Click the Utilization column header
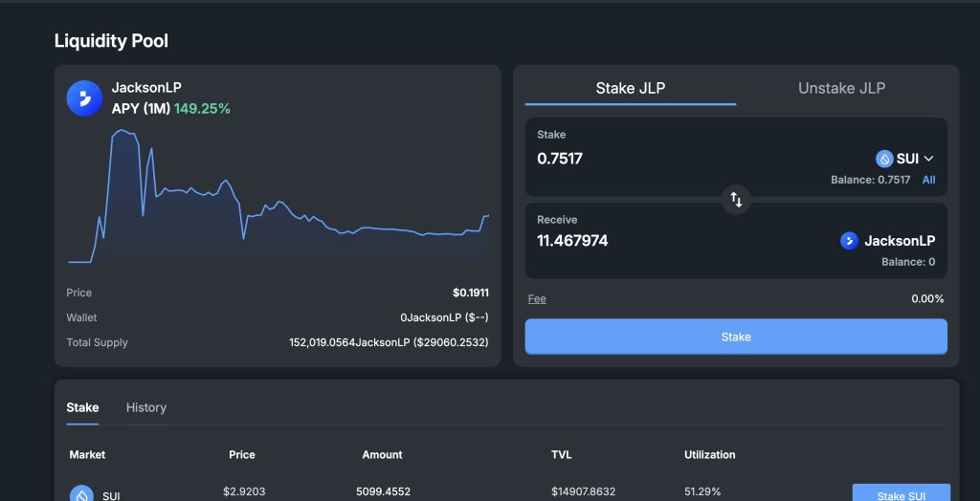The image size is (980, 501). pos(710,455)
